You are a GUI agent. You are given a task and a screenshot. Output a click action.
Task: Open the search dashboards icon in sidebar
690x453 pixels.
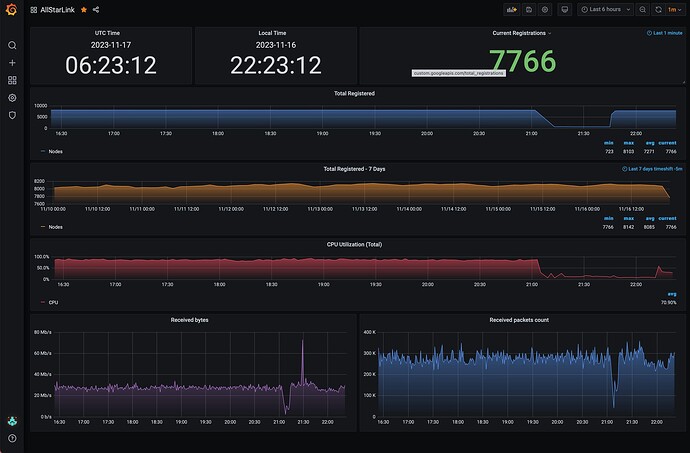[x=12, y=45]
